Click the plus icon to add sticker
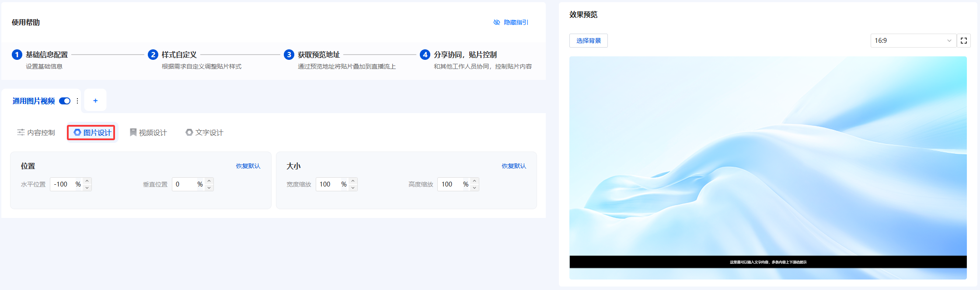The image size is (980, 290). (95, 101)
